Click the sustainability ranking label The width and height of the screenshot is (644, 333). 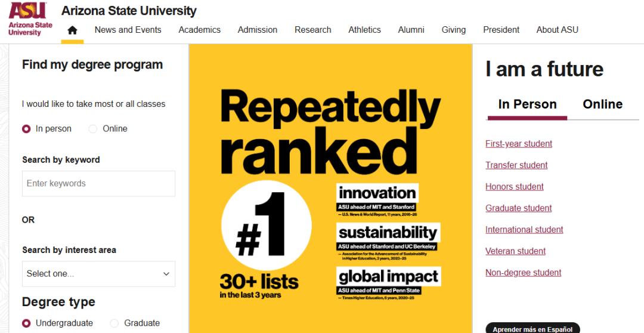coord(388,232)
